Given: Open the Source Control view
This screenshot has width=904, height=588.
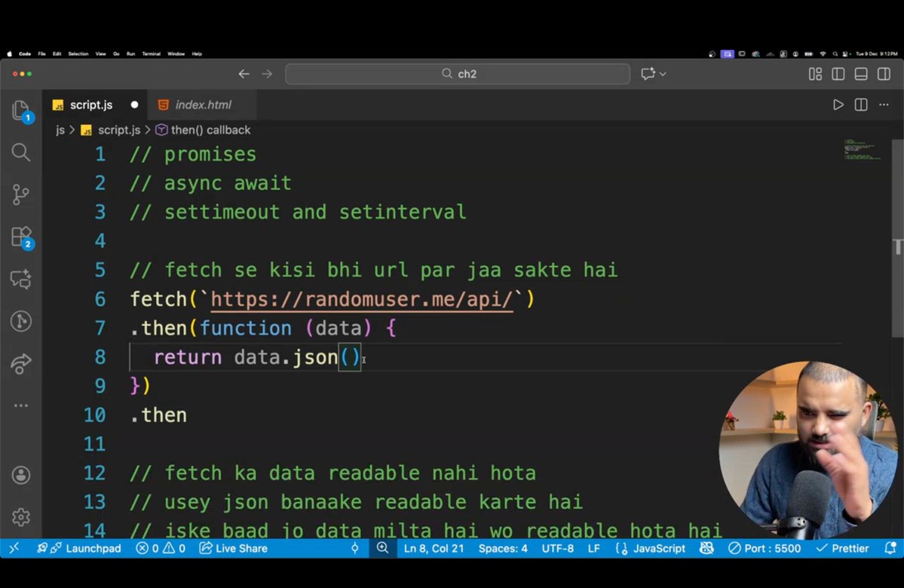Looking at the screenshot, I should click(x=21, y=194).
